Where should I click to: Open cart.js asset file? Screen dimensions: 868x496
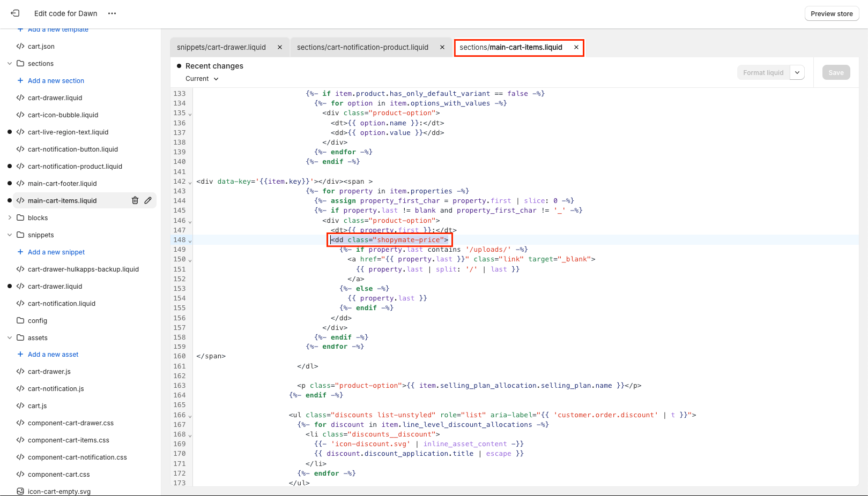(38, 405)
